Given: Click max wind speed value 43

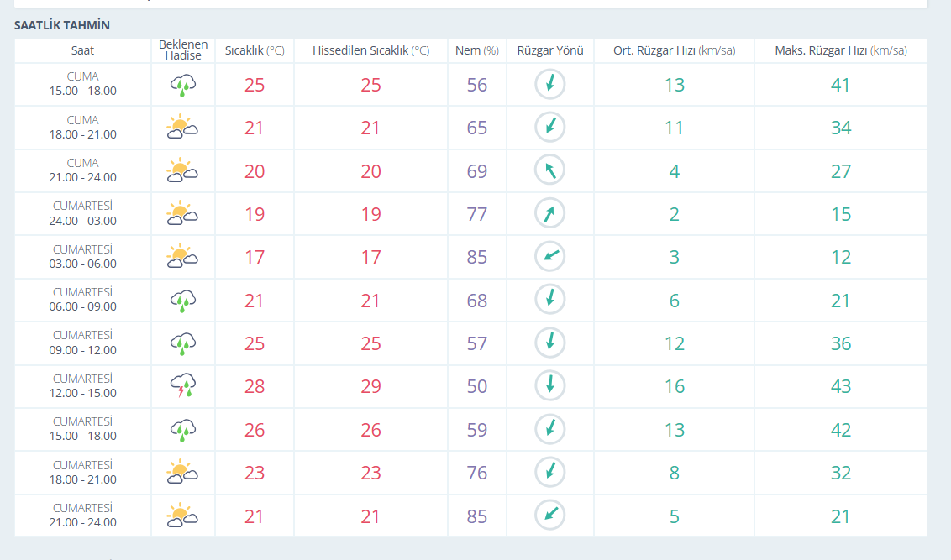Looking at the screenshot, I should 841,387.
